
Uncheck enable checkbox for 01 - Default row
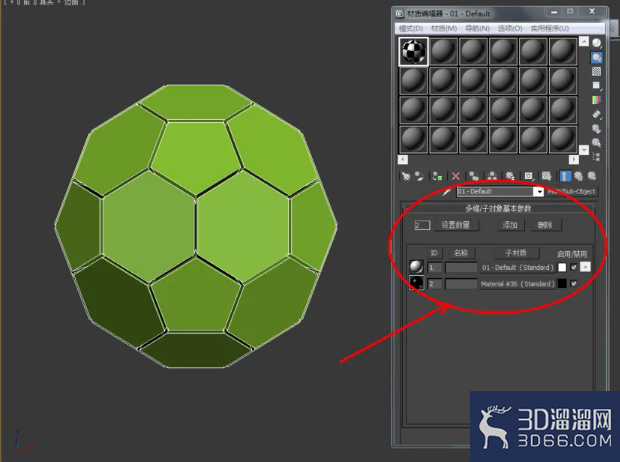point(574,268)
